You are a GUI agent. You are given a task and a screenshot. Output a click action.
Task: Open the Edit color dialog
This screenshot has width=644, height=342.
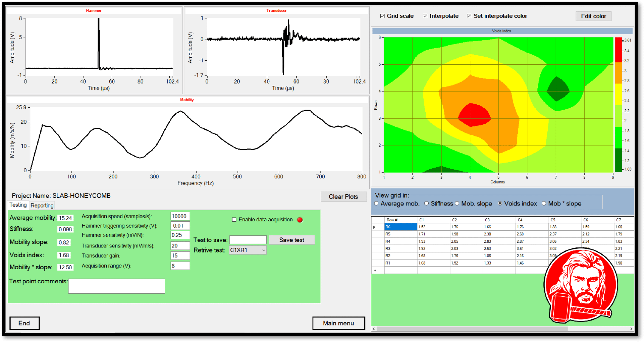[x=593, y=16]
